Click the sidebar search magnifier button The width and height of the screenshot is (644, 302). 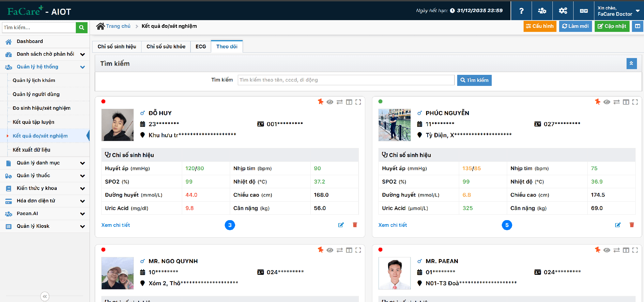(82, 28)
